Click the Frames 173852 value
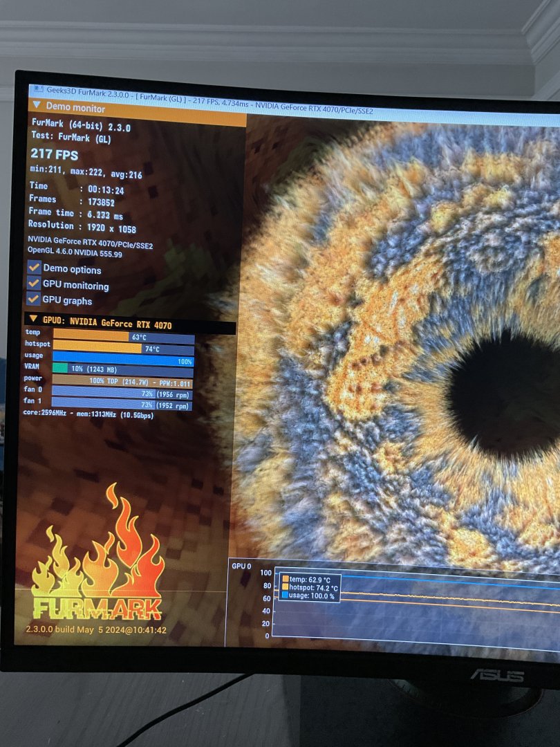 pyautogui.click(x=101, y=202)
